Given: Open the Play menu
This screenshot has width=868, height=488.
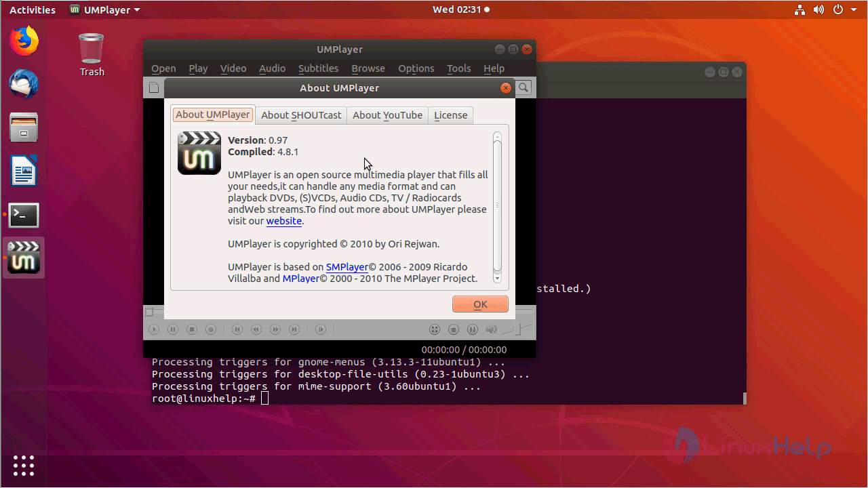Looking at the screenshot, I should tap(198, 68).
